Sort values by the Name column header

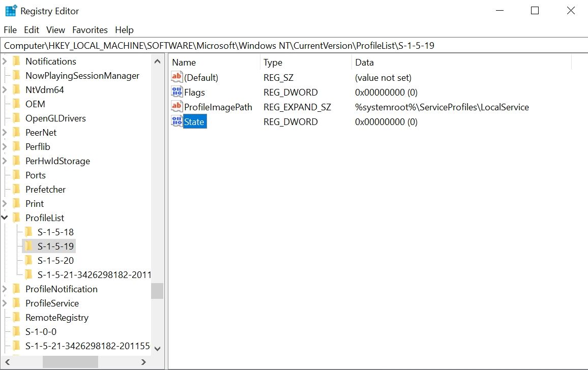pyautogui.click(x=183, y=62)
